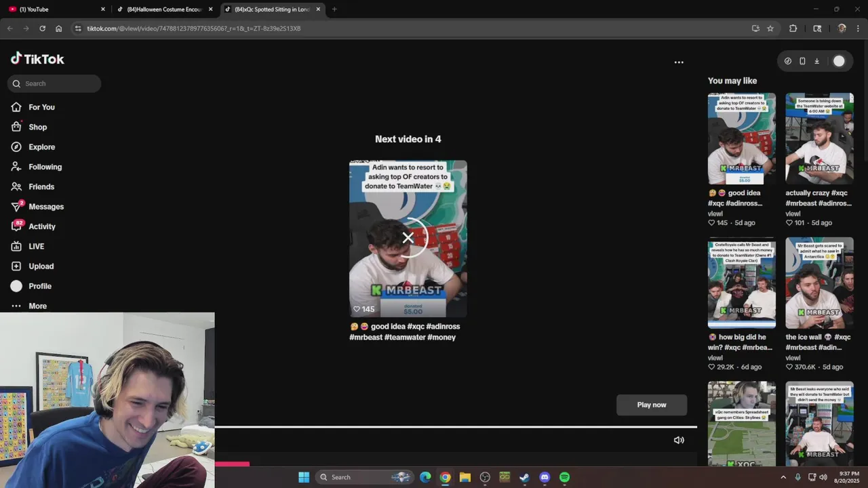This screenshot has width=868, height=488.
Task: Open the 'actually crazy' recommended video
Action: click(x=819, y=138)
